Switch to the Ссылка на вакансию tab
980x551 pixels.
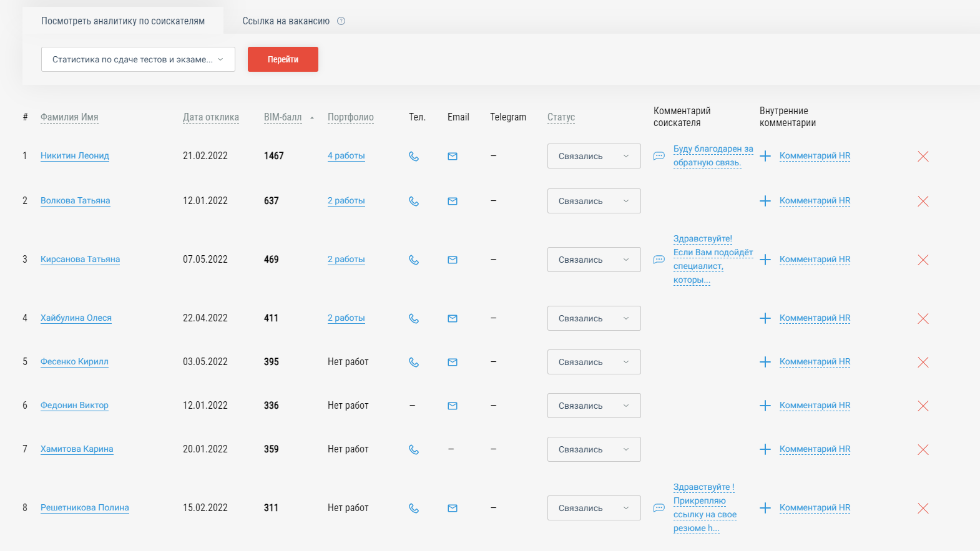(286, 21)
